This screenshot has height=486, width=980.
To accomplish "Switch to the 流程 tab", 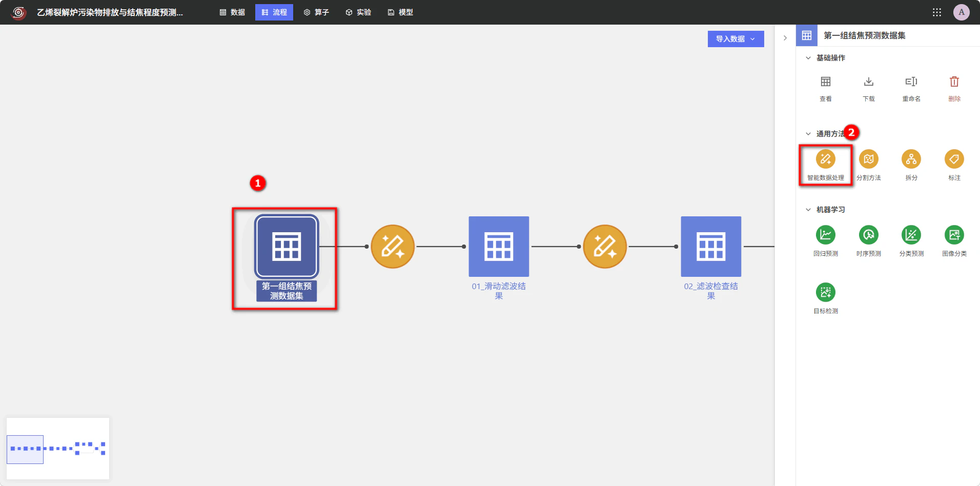I will [274, 12].
